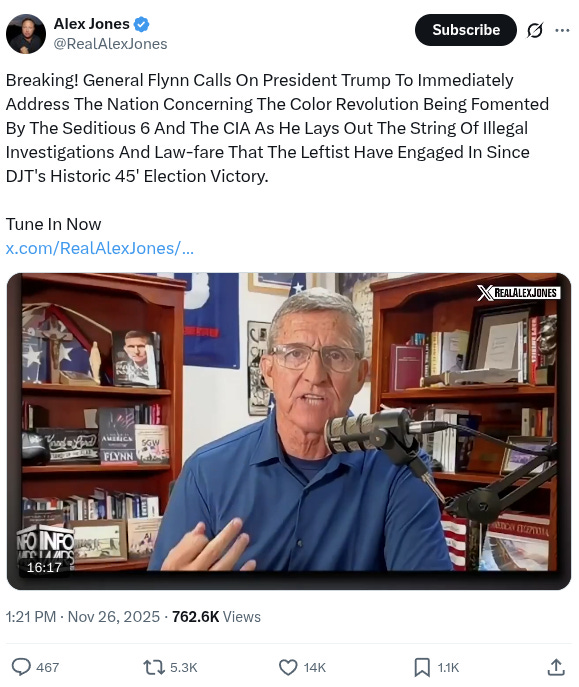Click the Alex Jones display name
Image resolution: width=579 pixels, height=687 pixels.
pyautogui.click(x=92, y=24)
